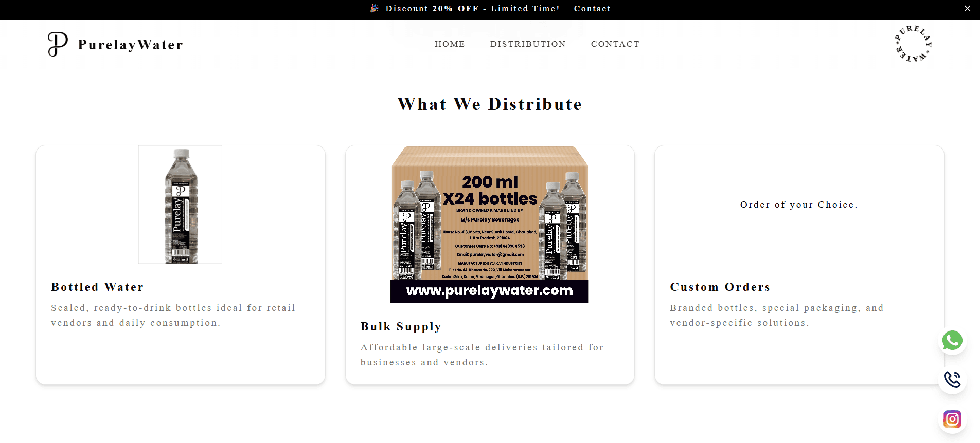
Task: Select the Custom Orders card heading
Action: point(720,287)
